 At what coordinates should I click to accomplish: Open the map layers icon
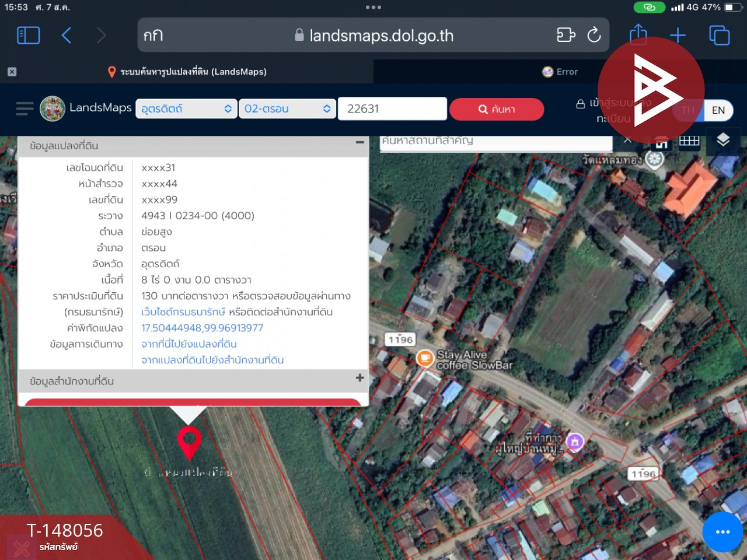723,140
